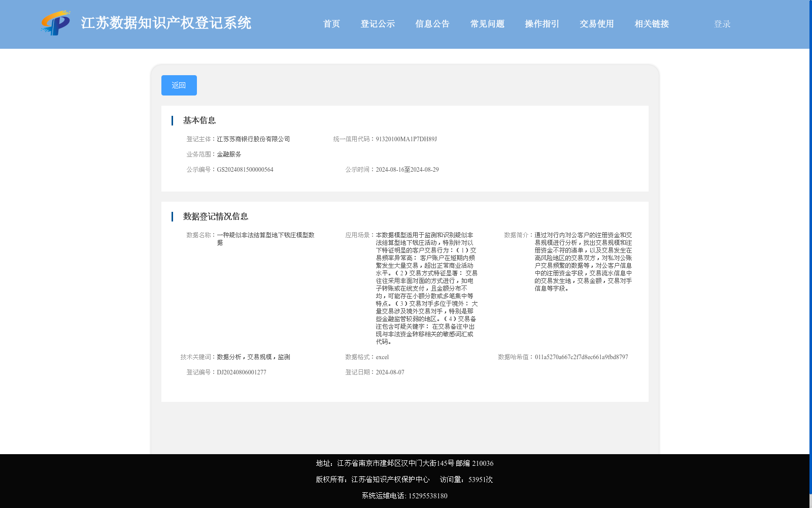Click the data hash value 011a5270a667c2f7d8ec661a9fbd8797
Image resolution: width=812 pixels, height=508 pixels.
point(581,357)
